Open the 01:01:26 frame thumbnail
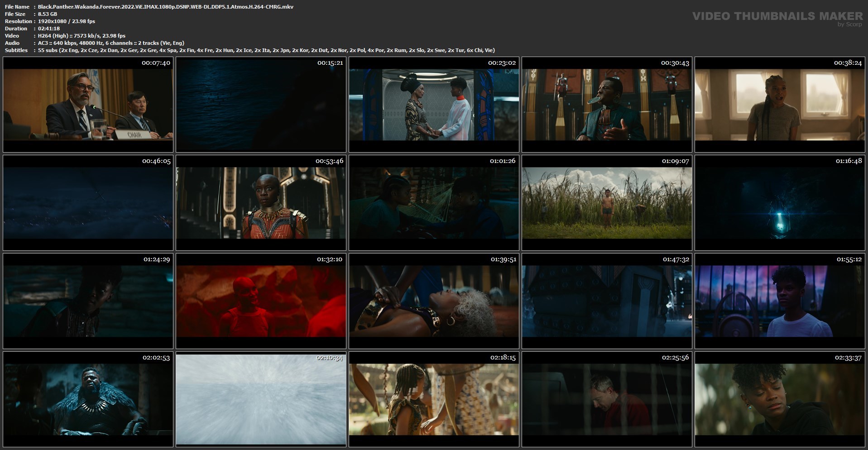The height and width of the screenshot is (450, 868). coord(434,203)
